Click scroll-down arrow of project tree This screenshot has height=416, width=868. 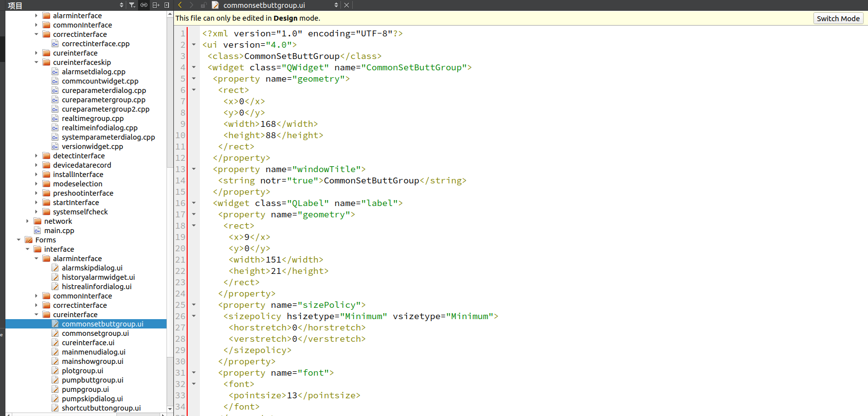[170, 409]
